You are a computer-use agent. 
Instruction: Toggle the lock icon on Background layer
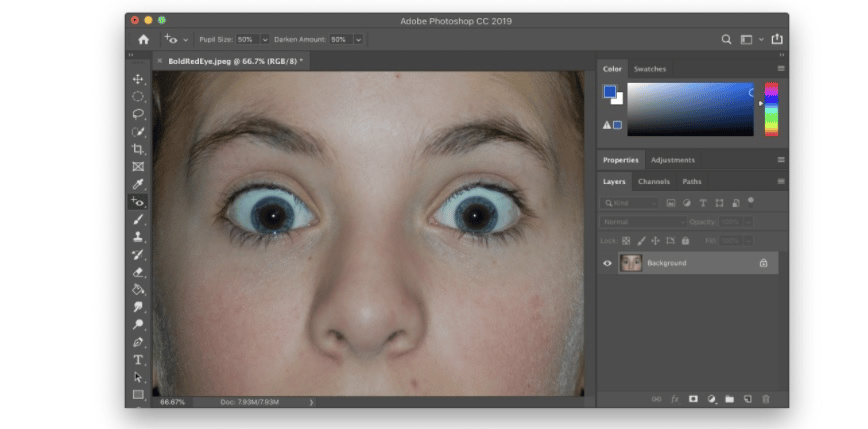tap(763, 263)
